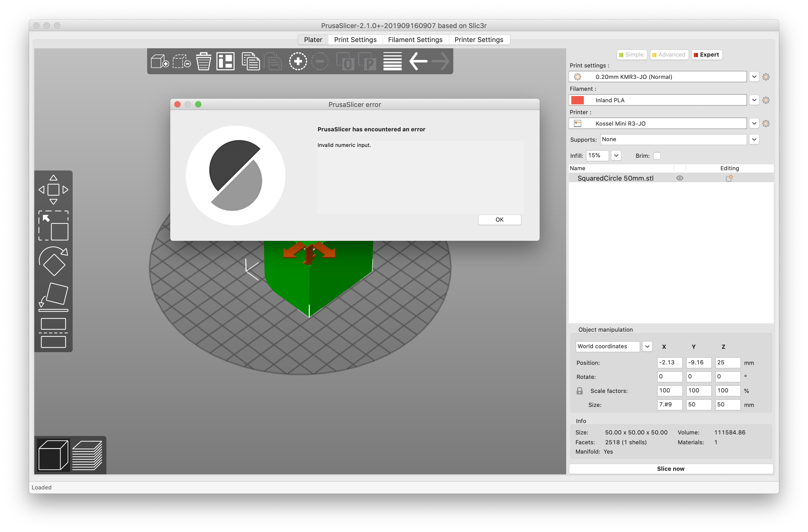Select the Place on face tool

tap(53, 295)
